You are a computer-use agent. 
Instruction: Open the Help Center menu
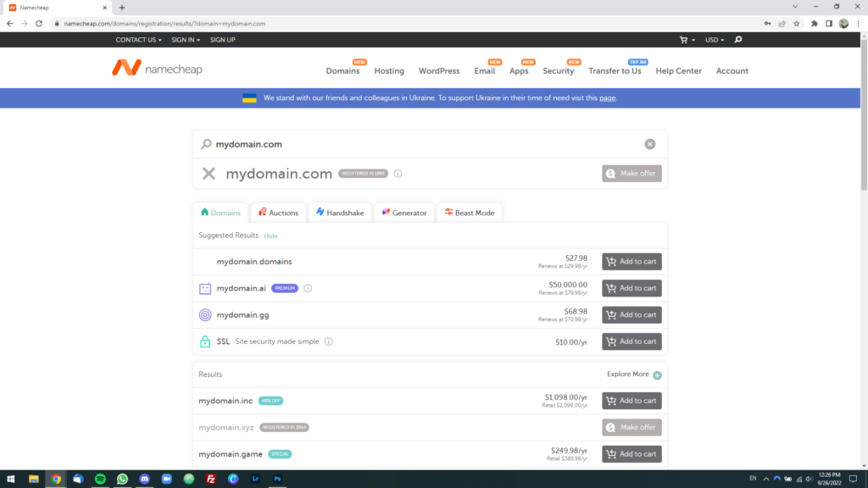(679, 71)
